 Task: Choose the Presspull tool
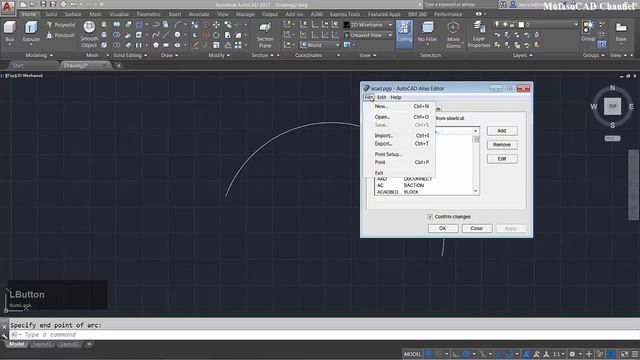[61, 36]
